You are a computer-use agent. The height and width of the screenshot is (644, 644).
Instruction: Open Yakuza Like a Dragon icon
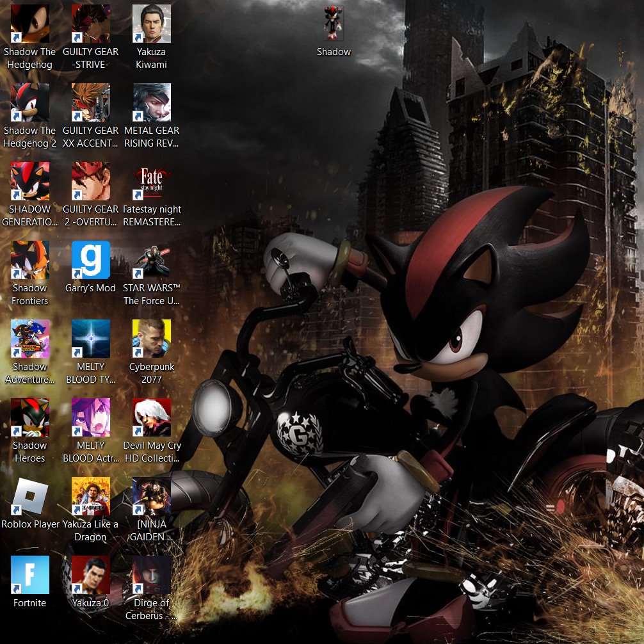(90, 496)
